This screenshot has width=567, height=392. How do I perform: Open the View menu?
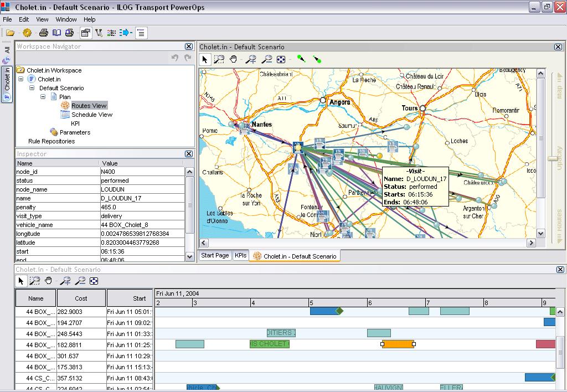[x=42, y=19]
